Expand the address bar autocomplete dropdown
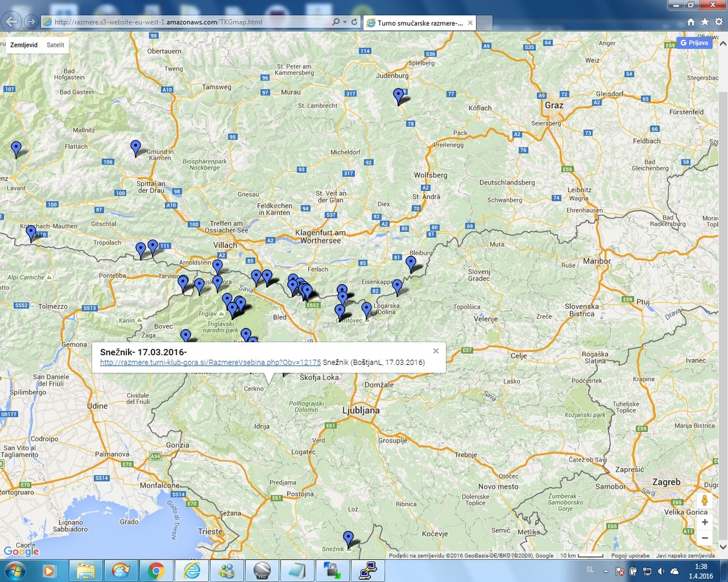The width and height of the screenshot is (728, 582). click(345, 22)
